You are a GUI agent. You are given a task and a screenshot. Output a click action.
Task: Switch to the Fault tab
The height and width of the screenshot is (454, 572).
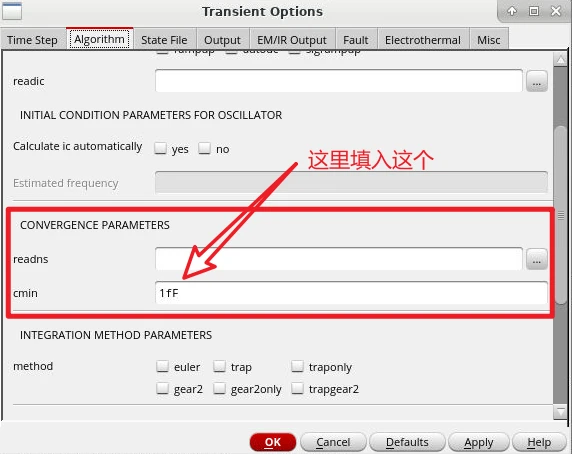(356, 40)
